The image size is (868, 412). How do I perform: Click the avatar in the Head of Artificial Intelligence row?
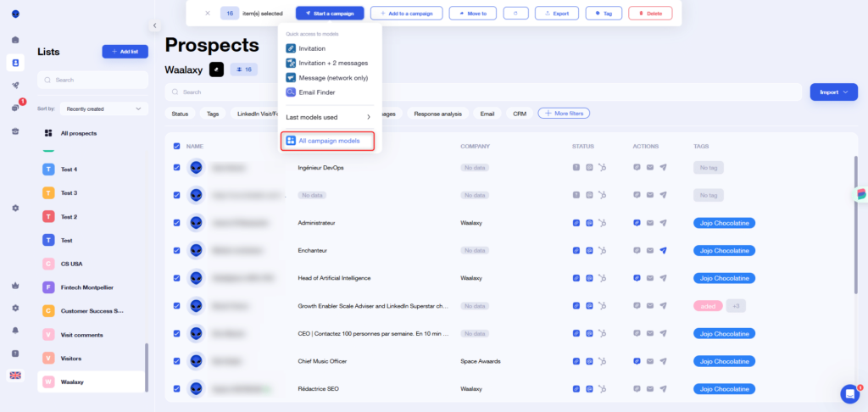click(x=196, y=278)
